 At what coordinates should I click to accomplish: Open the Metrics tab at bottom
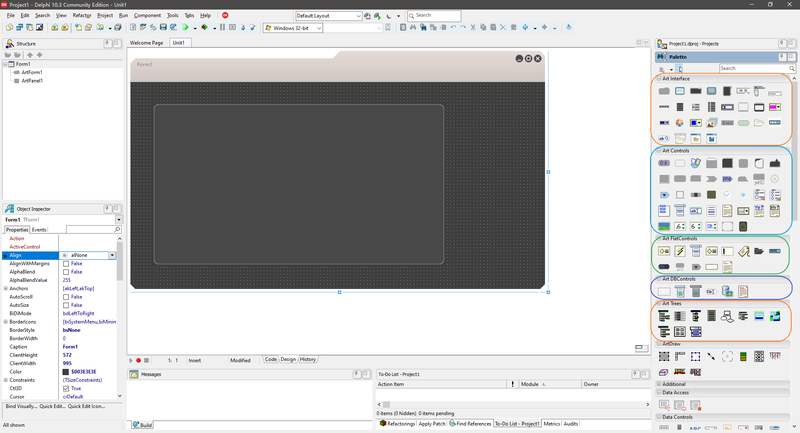click(552, 424)
